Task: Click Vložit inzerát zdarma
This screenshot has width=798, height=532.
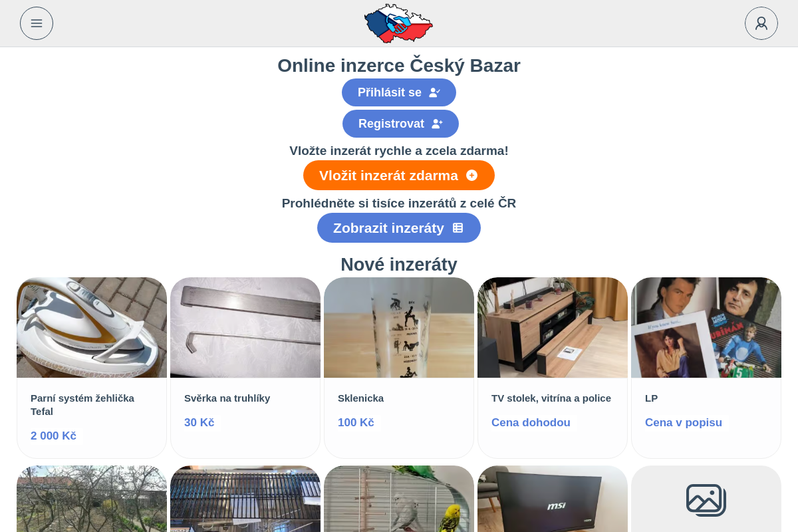Action: coord(399,176)
